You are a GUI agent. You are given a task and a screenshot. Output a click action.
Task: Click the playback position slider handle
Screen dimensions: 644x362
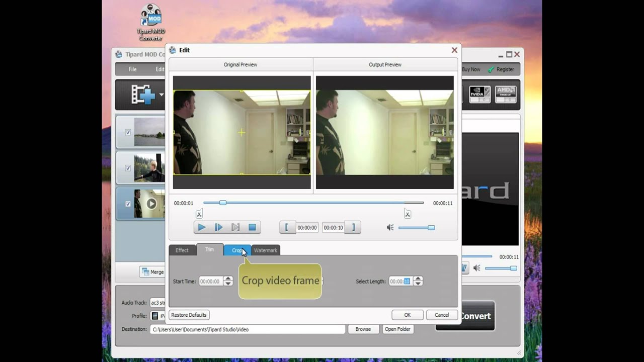(223, 203)
